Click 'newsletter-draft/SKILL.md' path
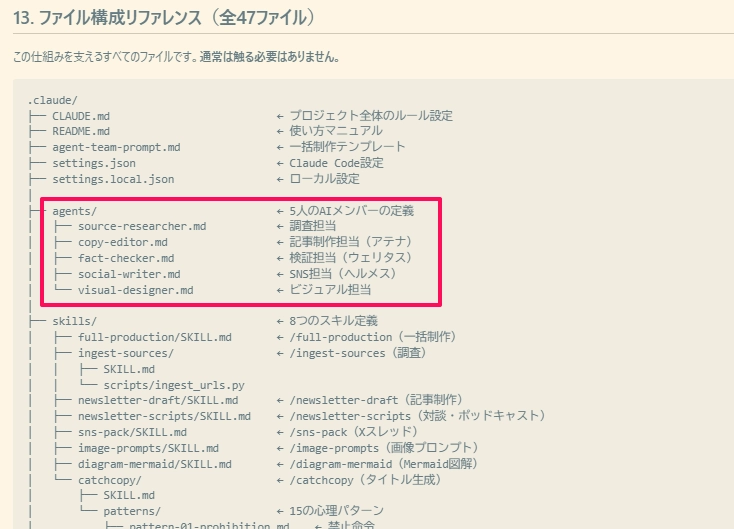 tap(158, 401)
